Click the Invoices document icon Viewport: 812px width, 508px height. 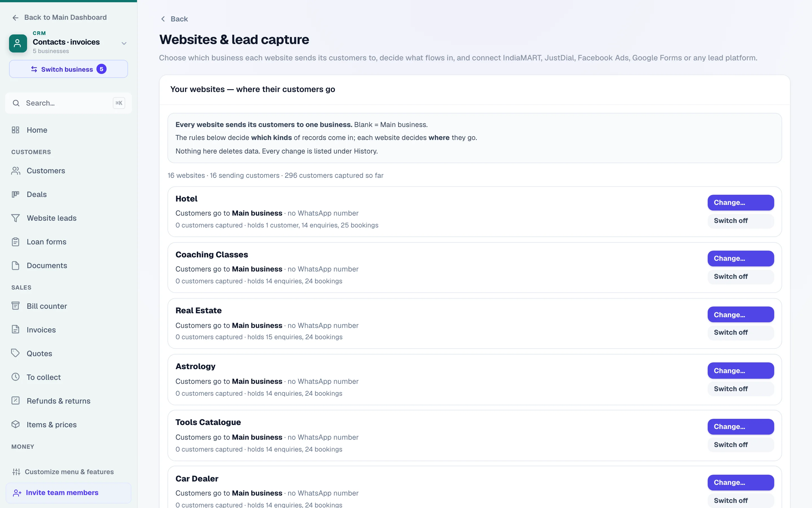16,329
